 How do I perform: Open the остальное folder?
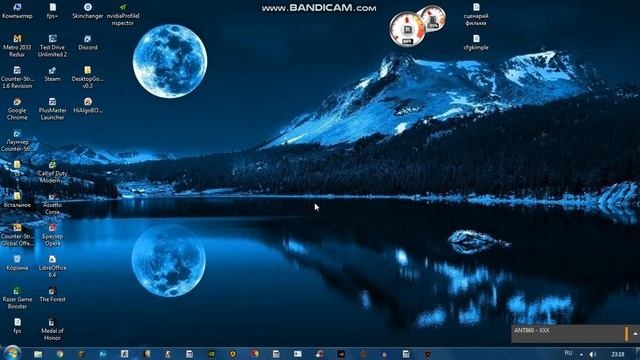coord(17,200)
